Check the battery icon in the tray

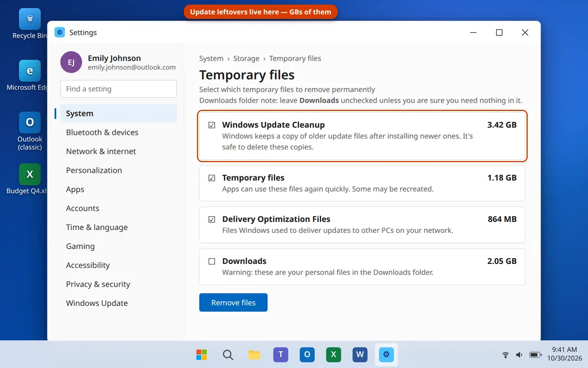tap(535, 355)
